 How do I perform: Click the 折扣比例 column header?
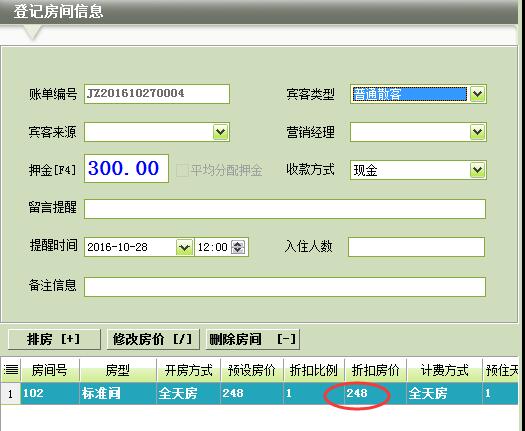tap(314, 370)
